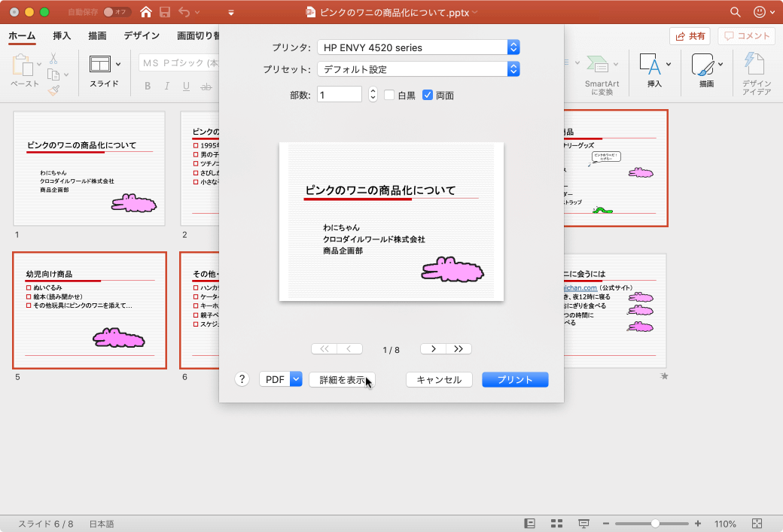Expand the ribbon 描画 dropdown arrow
783x532 pixels.
click(x=721, y=64)
